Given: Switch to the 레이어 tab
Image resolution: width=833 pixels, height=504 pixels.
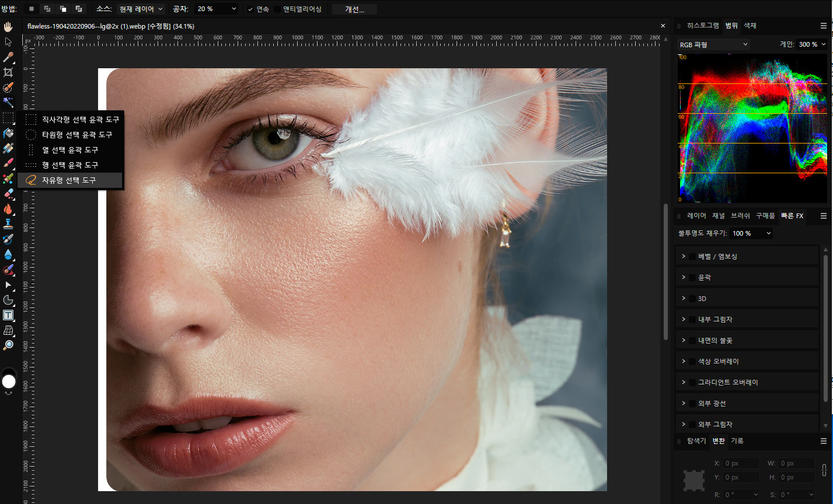Looking at the screenshot, I should [696, 216].
